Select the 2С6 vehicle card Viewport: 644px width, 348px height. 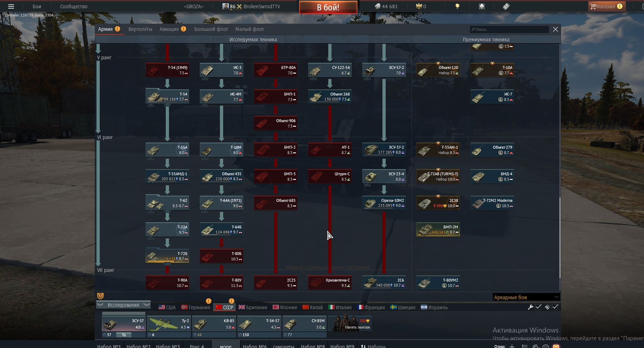[x=384, y=283]
